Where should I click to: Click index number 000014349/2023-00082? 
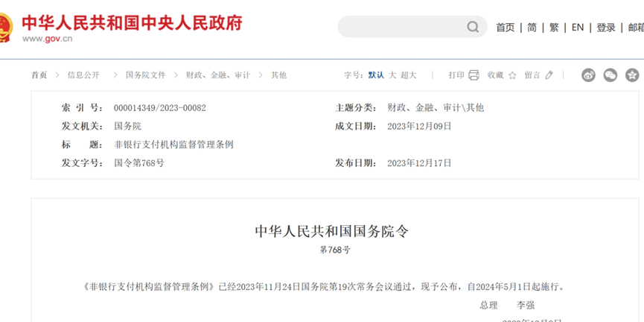(x=160, y=108)
